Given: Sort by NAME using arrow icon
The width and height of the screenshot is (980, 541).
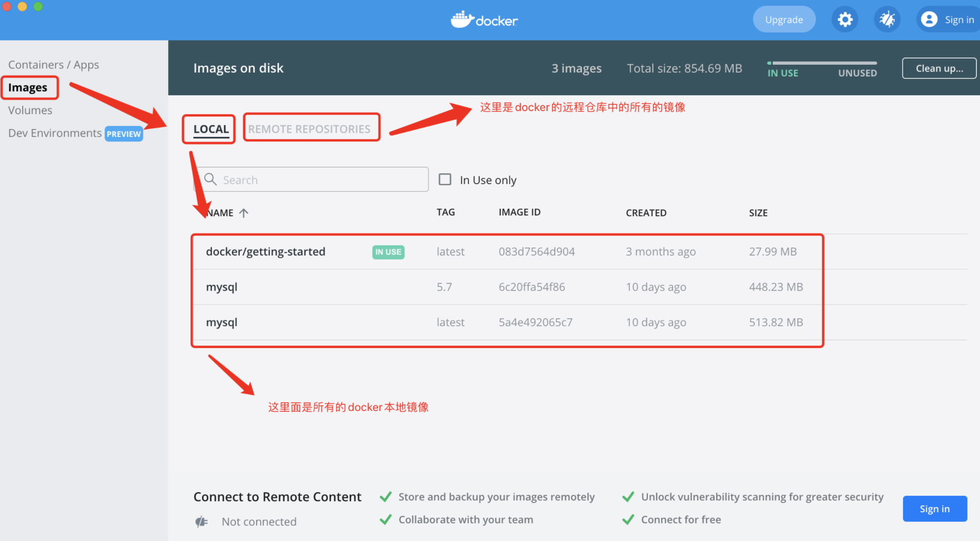Looking at the screenshot, I should pos(244,213).
